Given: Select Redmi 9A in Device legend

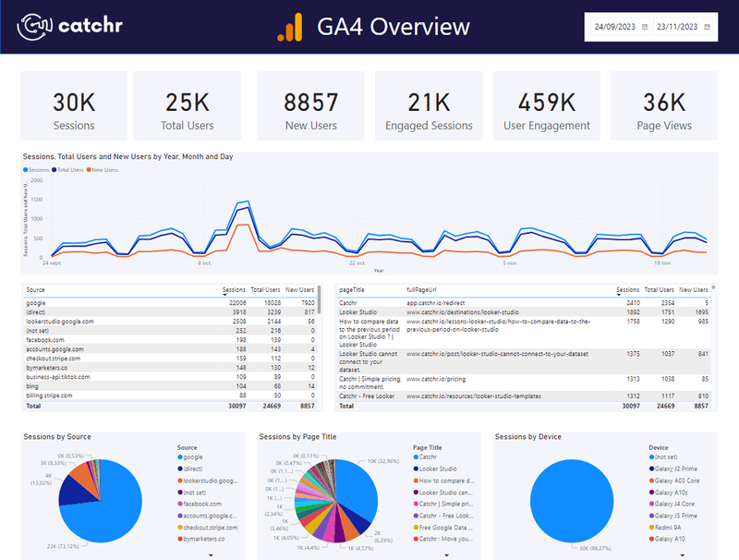Looking at the screenshot, I should coord(667,528).
